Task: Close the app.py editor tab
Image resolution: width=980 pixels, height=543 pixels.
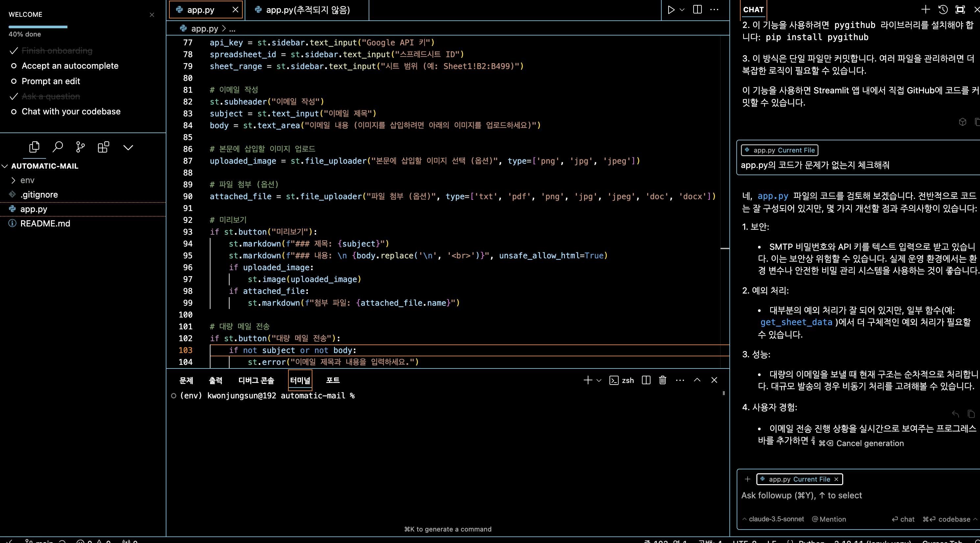Action: pyautogui.click(x=235, y=10)
